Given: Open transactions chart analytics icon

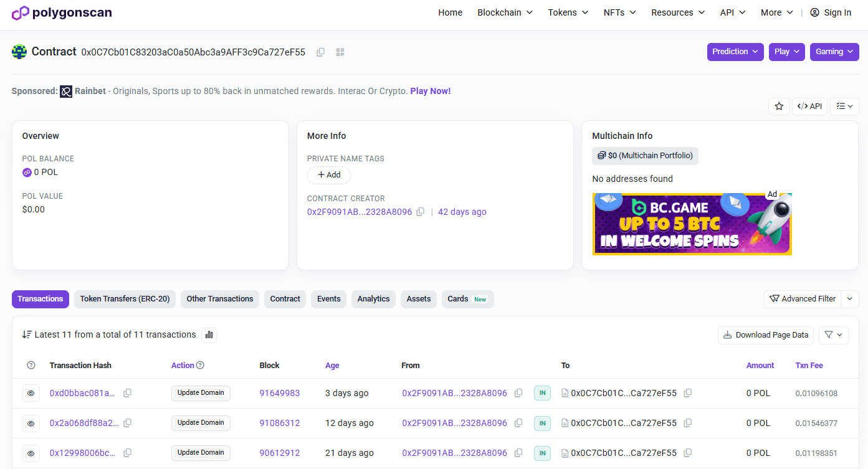Looking at the screenshot, I should pyautogui.click(x=209, y=334).
